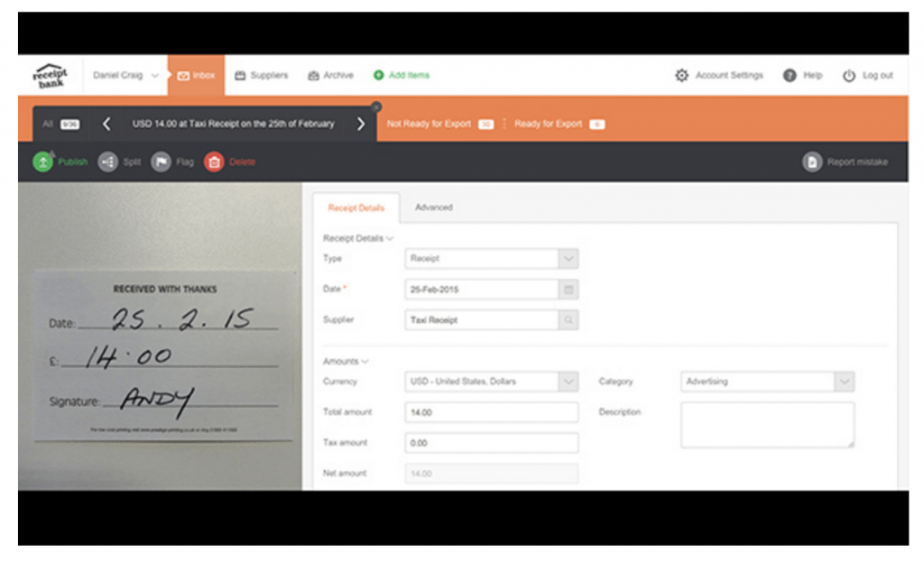Click the 'USD 14.00 at Taxi Receipt' title
The height and width of the screenshot is (562, 924).
tap(234, 124)
